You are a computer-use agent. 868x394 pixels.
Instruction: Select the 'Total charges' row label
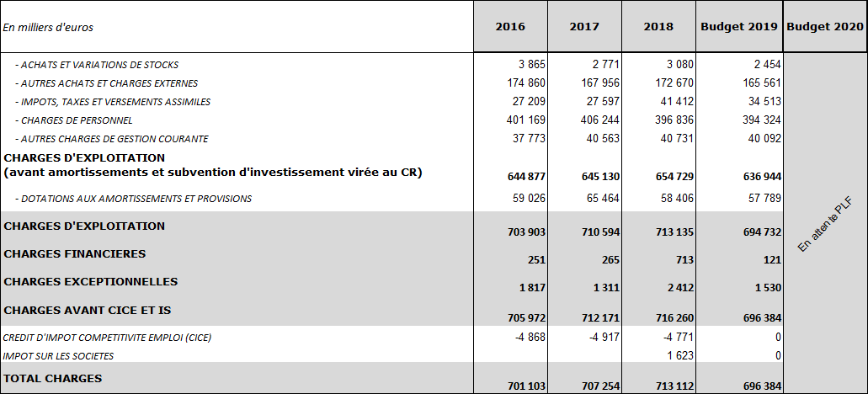coord(53,379)
